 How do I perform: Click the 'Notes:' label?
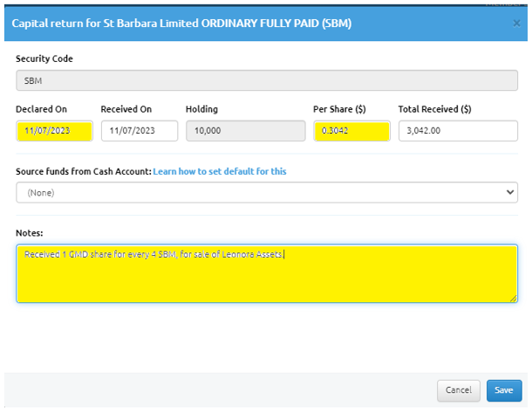tap(30, 233)
